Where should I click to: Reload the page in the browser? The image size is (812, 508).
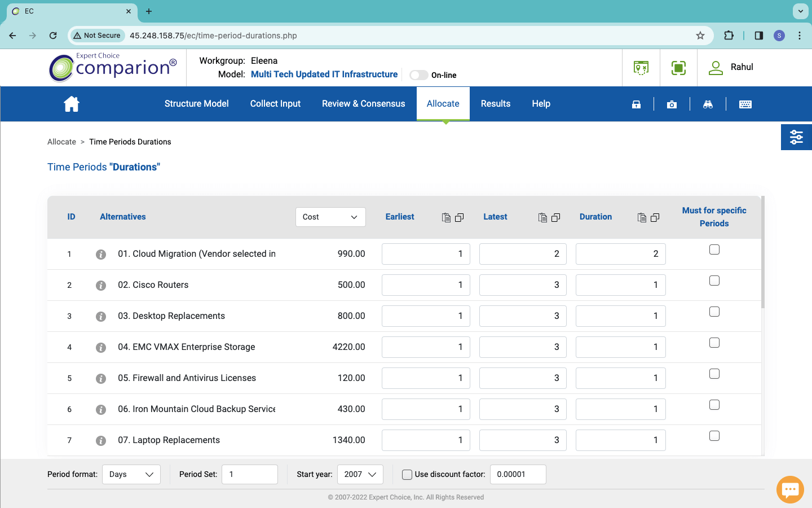point(53,36)
